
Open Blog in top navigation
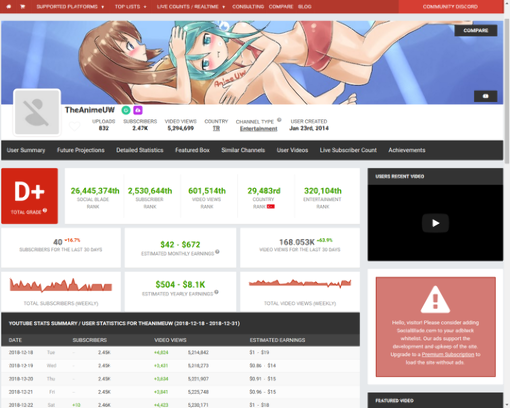(x=305, y=6)
